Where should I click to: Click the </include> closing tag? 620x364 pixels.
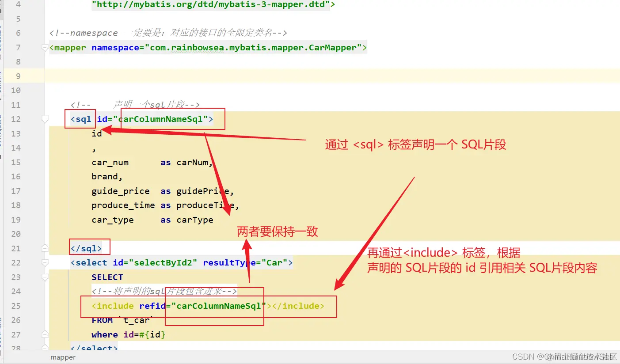(298, 306)
